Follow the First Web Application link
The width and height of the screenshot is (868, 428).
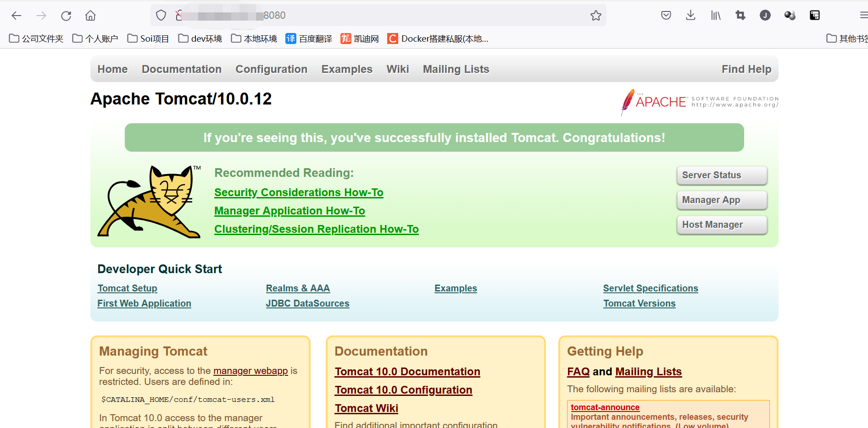click(144, 303)
